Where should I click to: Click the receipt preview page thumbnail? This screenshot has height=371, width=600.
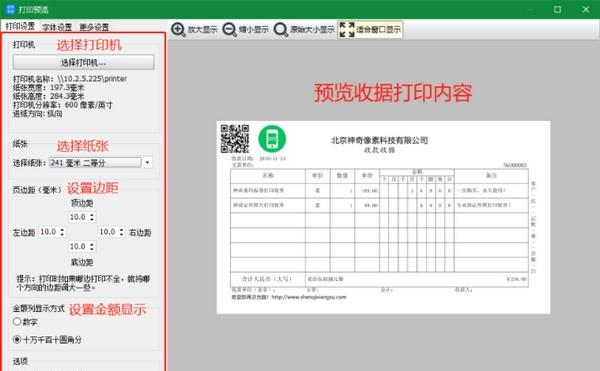tap(383, 217)
